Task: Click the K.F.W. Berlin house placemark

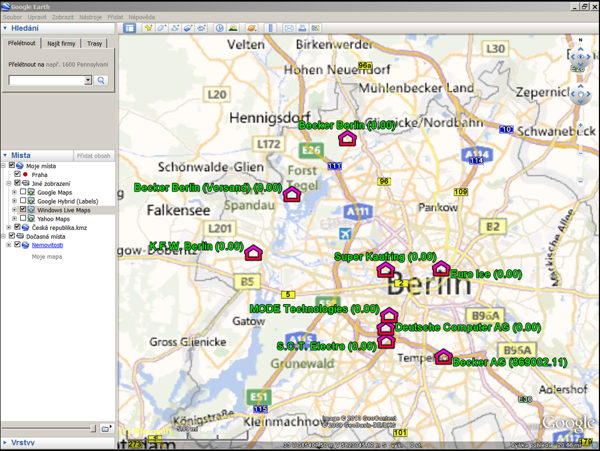Action: click(253, 253)
